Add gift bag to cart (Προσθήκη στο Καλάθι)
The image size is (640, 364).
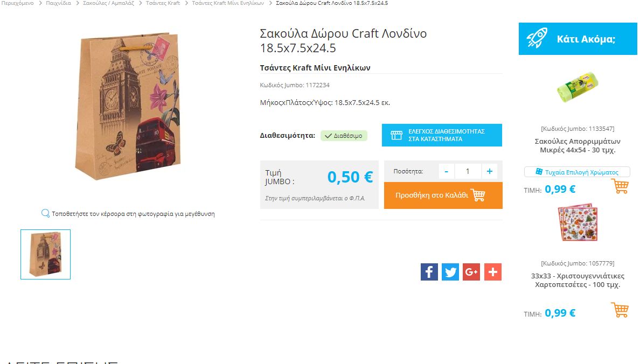[443, 195]
